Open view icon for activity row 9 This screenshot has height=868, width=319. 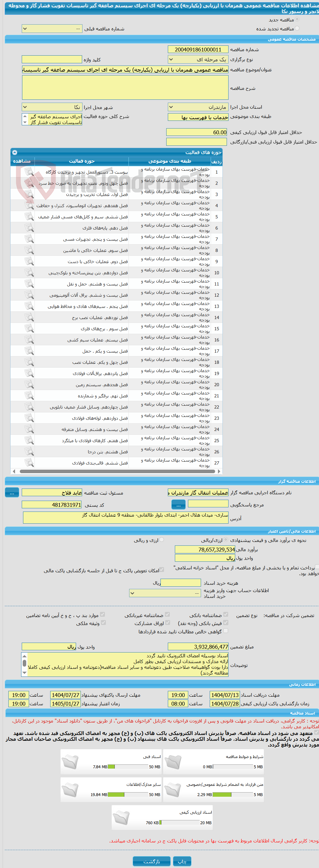click(x=29, y=262)
